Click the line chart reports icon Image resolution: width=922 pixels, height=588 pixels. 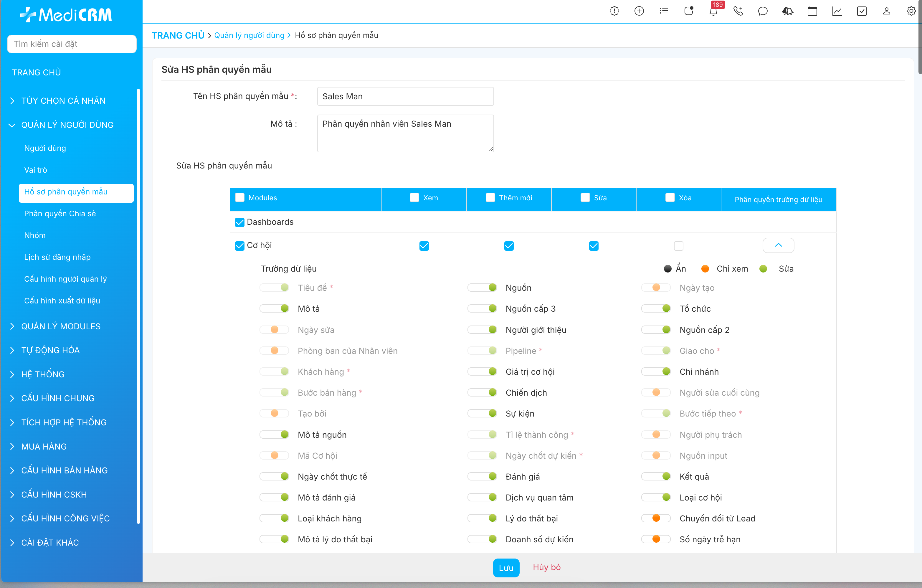(x=837, y=11)
